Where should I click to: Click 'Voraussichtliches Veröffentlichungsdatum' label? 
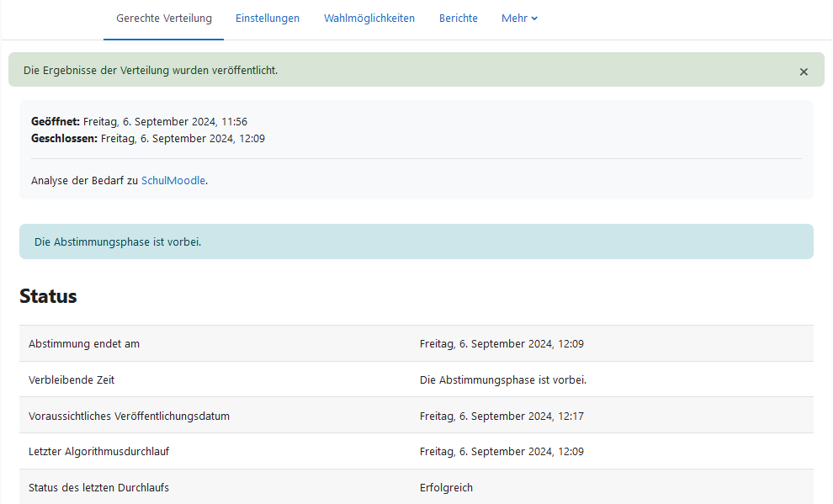[x=129, y=416]
